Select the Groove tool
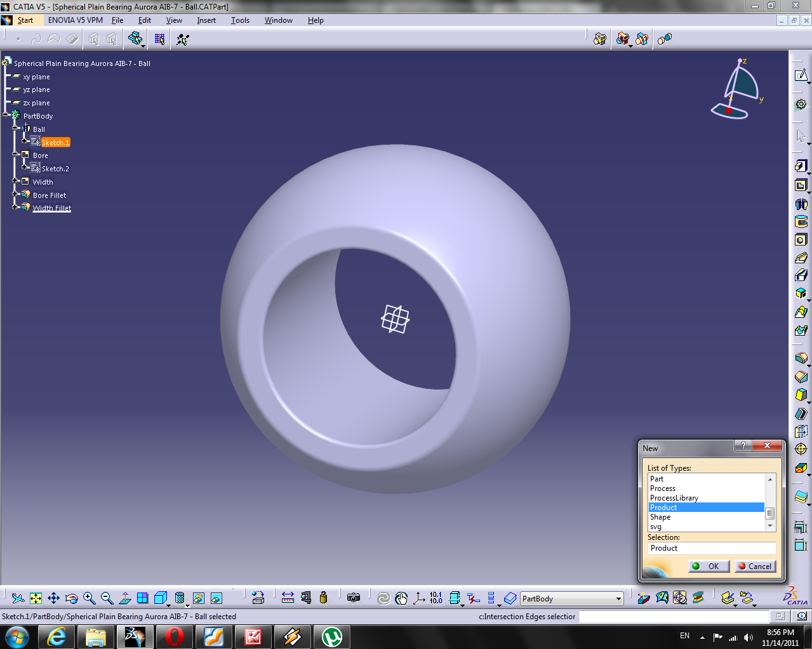812x649 pixels. [801, 221]
